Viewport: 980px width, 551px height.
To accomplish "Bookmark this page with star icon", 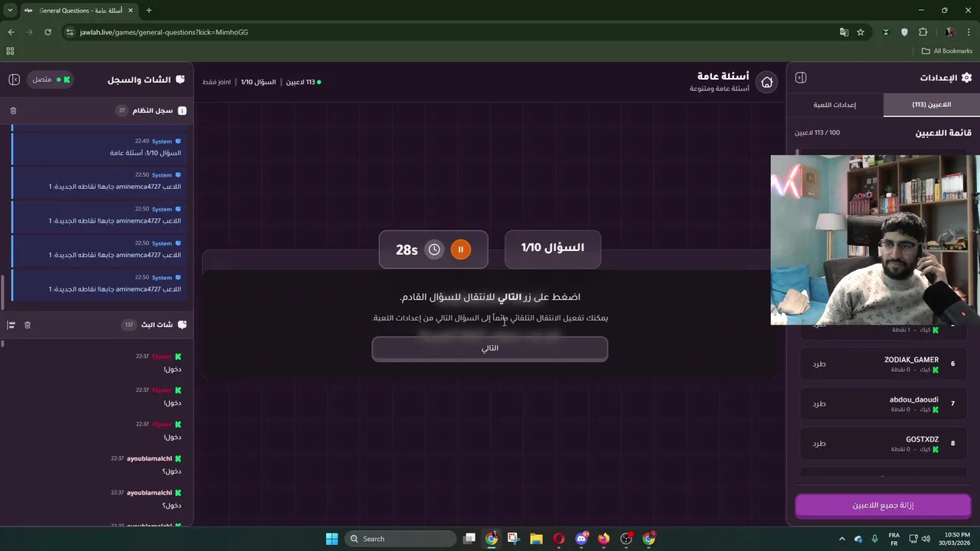I will (861, 32).
